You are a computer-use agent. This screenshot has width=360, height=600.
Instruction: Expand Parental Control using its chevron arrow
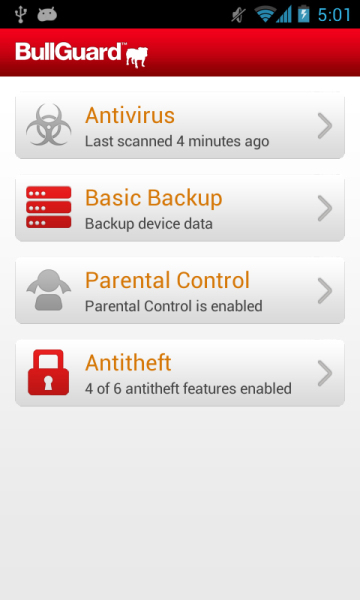pyautogui.click(x=325, y=291)
